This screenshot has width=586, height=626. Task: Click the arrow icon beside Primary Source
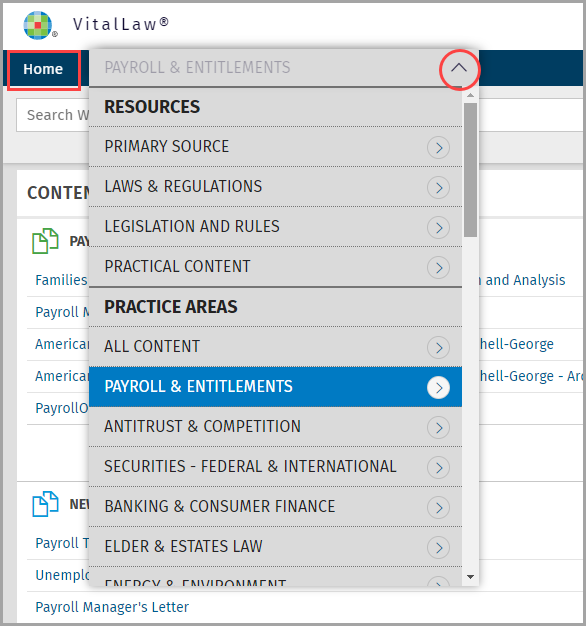(x=438, y=147)
